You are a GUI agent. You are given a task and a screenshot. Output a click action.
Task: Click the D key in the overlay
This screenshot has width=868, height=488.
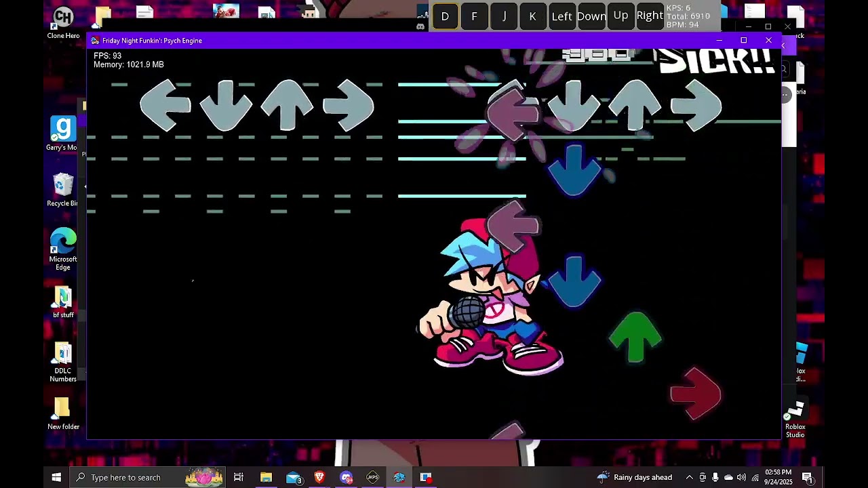[445, 16]
